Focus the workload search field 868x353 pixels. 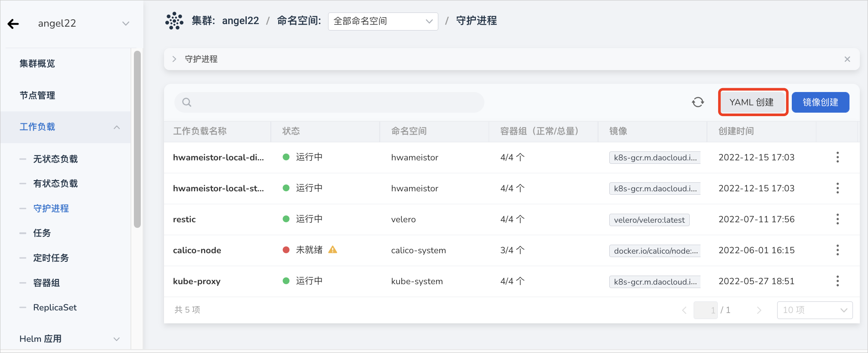pos(329,102)
